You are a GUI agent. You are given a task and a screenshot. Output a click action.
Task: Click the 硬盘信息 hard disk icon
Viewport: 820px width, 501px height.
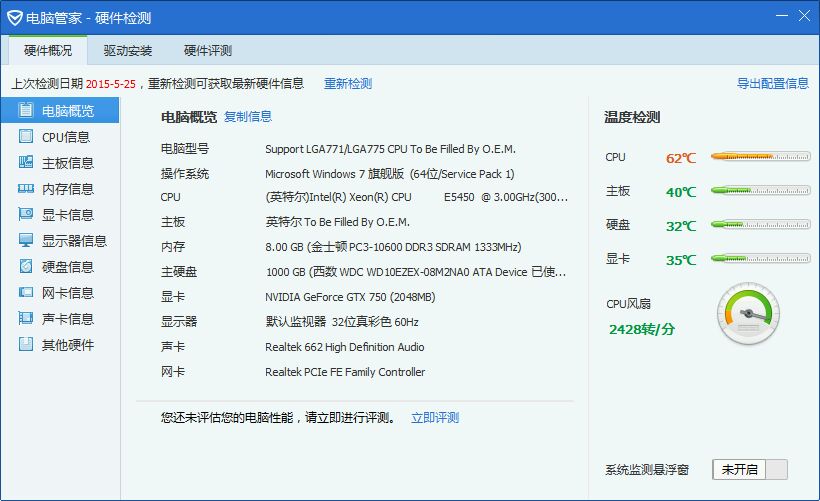click(x=26, y=266)
